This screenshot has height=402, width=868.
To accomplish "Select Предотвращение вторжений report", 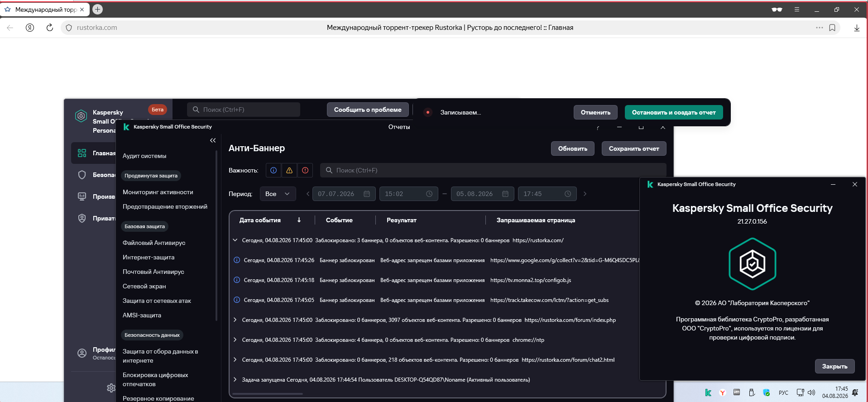I will [165, 206].
